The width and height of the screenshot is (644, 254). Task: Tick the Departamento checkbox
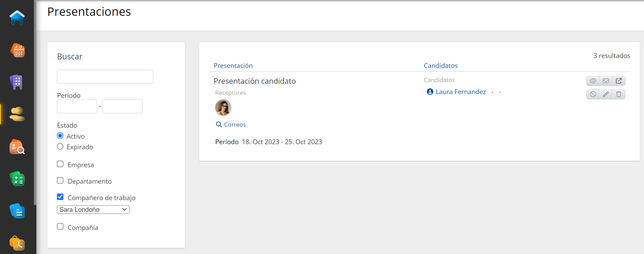(60, 181)
